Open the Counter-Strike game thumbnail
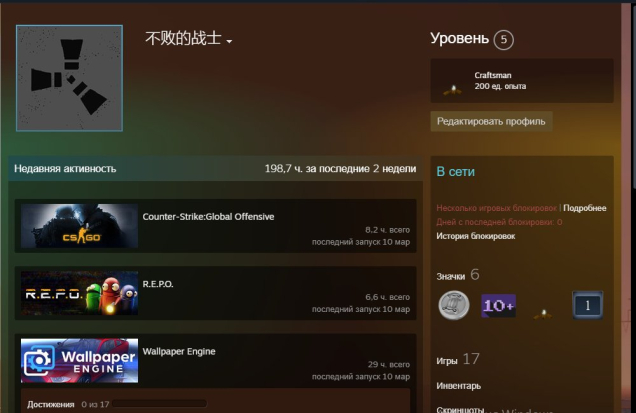This screenshot has height=413, width=636. [79, 226]
